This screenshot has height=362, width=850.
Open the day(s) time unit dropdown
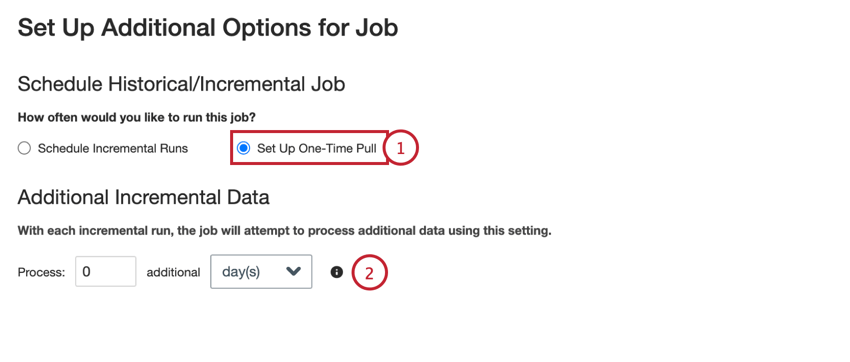coord(261,272)
